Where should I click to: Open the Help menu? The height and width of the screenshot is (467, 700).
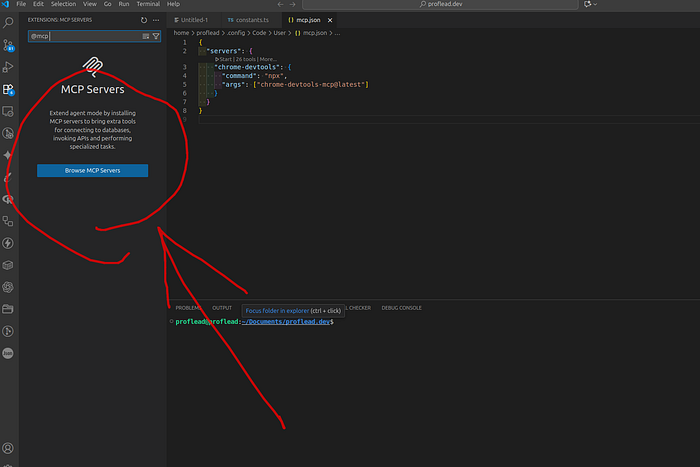point(173,4)
